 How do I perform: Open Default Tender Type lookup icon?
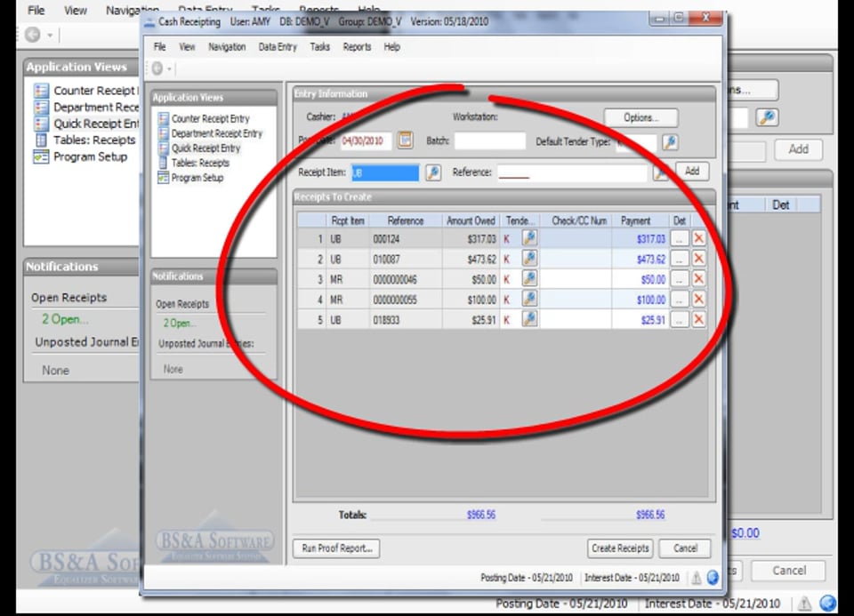click(x=670, y=142)
